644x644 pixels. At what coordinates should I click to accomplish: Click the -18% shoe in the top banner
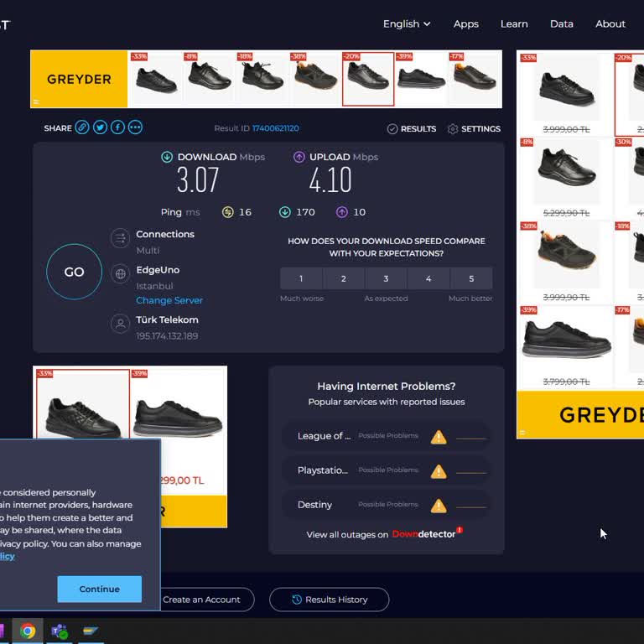point(262,79)
